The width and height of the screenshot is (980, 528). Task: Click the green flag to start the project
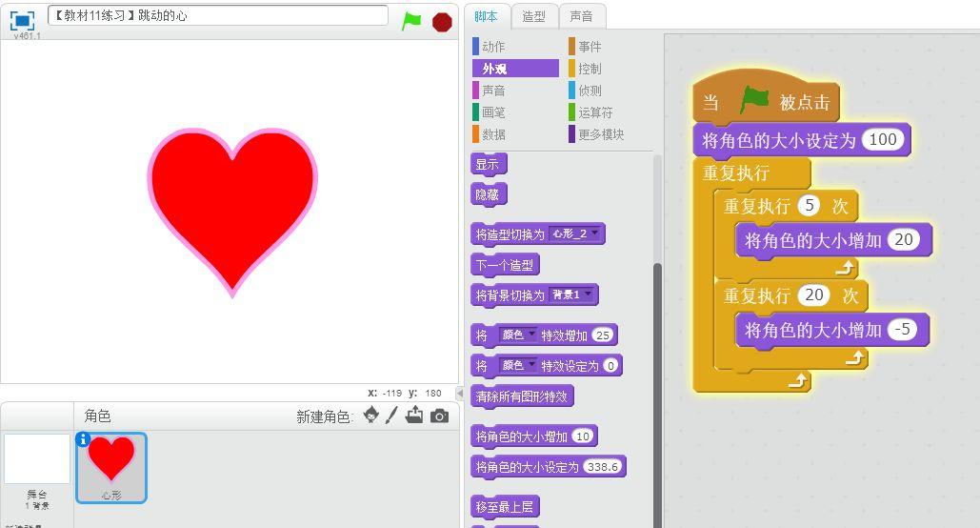411,21
